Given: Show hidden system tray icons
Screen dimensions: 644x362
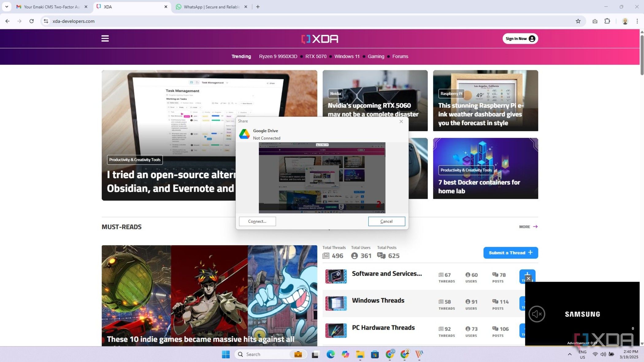Looking at the screenshot, I should [569, 354].
